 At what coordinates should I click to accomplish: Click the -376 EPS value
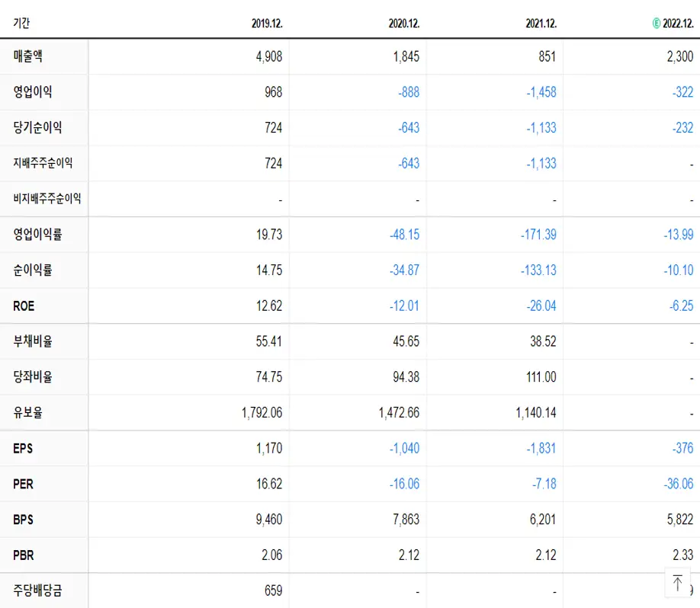click(683, 448)
